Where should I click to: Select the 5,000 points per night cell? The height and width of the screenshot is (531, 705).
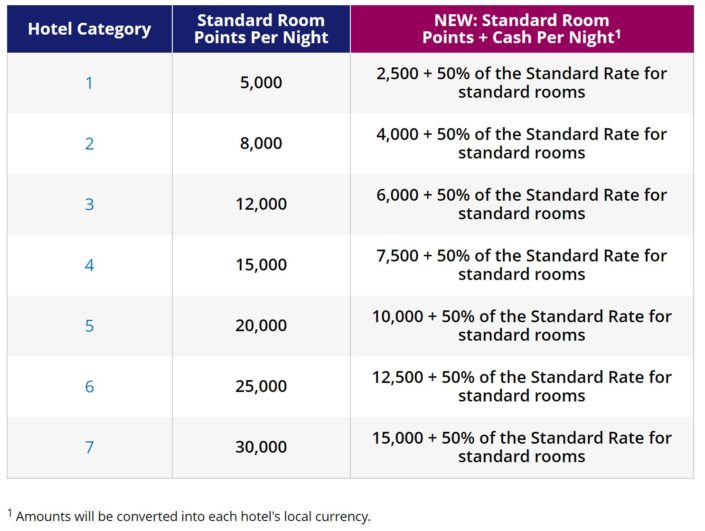(261, 83)
